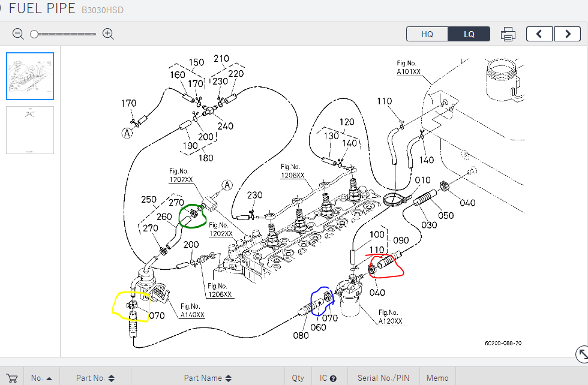Click the Memo column header
The image size is (588, 385).
pyautogui.click(x=437, y=378)
